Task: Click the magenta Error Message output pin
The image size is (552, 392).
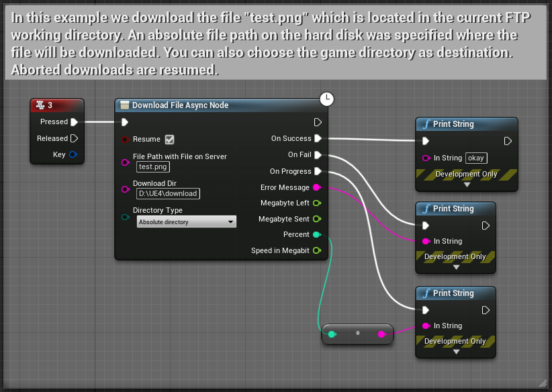Action: click(x=317, y=187)
